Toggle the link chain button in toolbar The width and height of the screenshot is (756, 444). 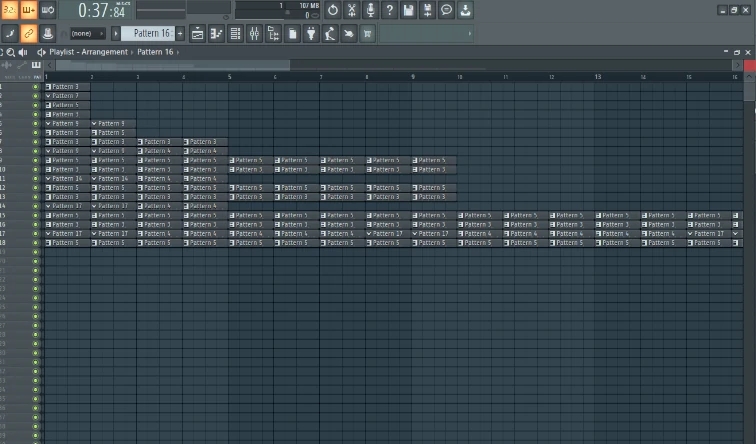click(29, 34)
